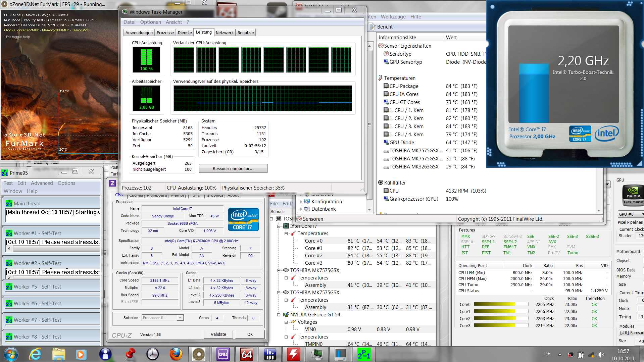Open Options menu in Prime95
The image size is (644, 362).
coord(66,183)
